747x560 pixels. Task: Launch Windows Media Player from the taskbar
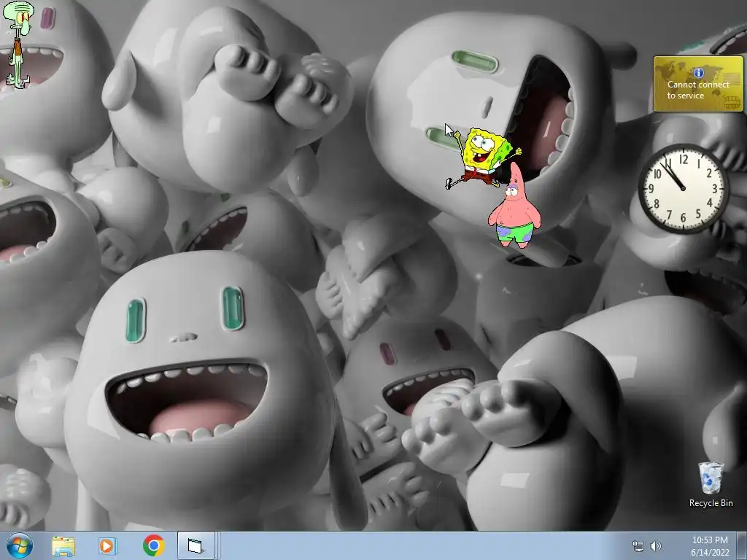[x=108, y=546]
